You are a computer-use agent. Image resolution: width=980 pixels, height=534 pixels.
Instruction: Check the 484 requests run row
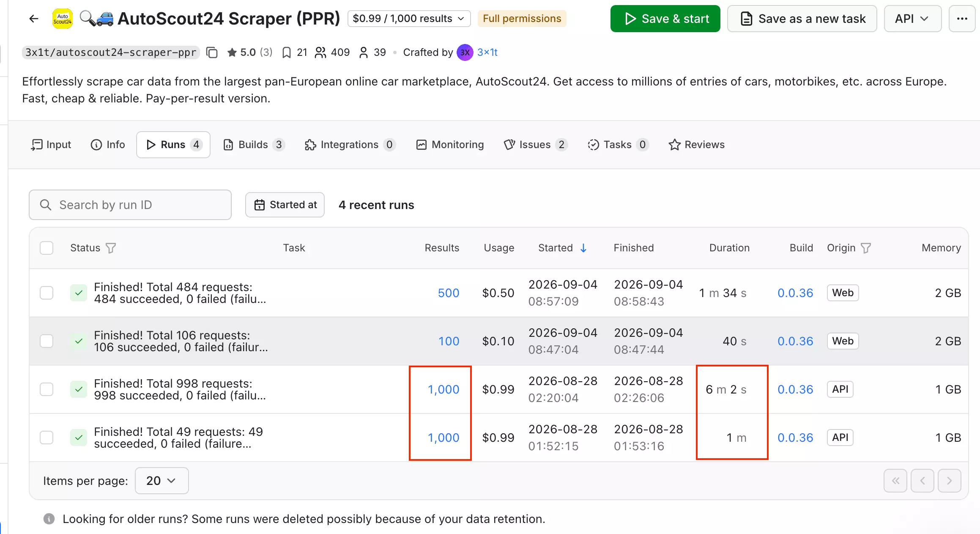(x=47, y=293)
